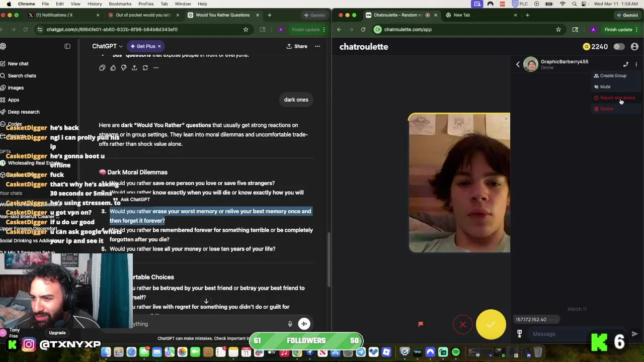Start call with GraphicBarberry455 phone icon
Image resolution: width=644 pixels, height=362 pixels.
click(625, 64)
